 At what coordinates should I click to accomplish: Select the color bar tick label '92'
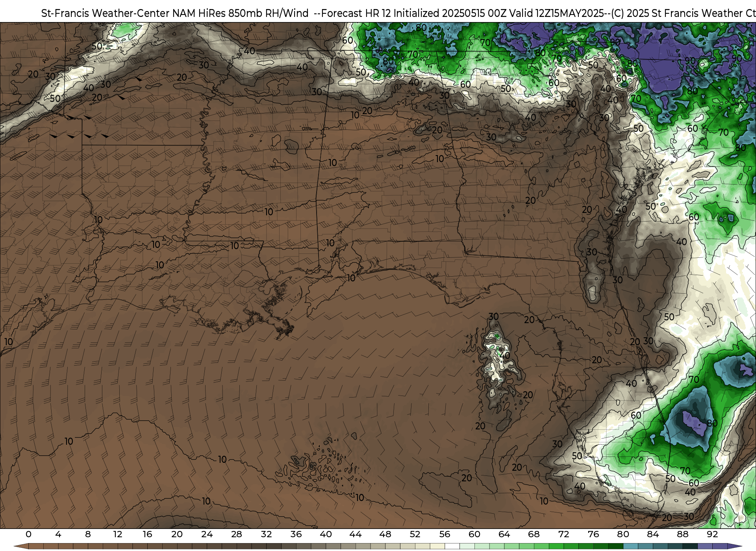(x=712, y=534)
